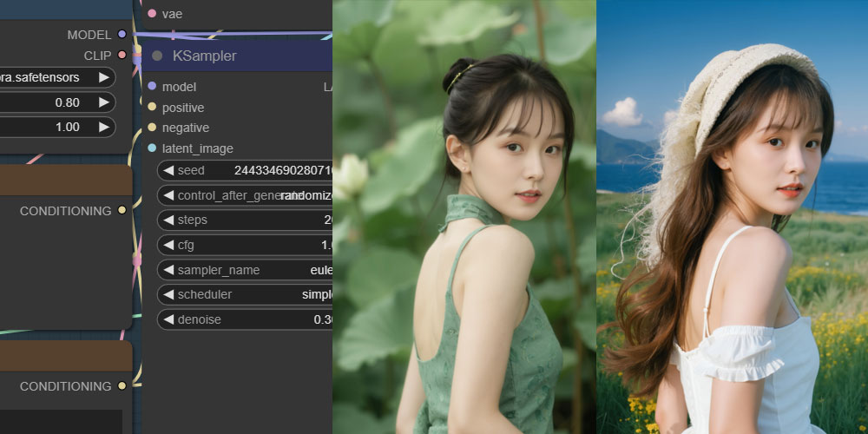868x434 pixels.
Task: Click the vae input label
Action: (x=172, y=14)
